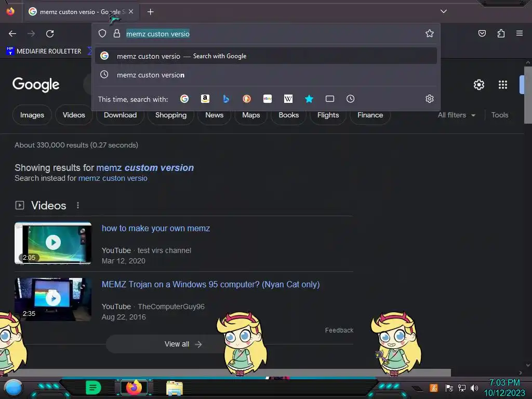
Task: Select the Download filter chip
Action: point(120,115)
